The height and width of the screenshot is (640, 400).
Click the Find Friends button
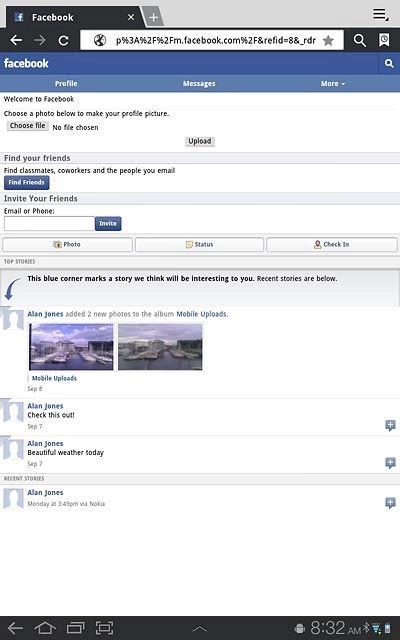click(x=27, y=182)
